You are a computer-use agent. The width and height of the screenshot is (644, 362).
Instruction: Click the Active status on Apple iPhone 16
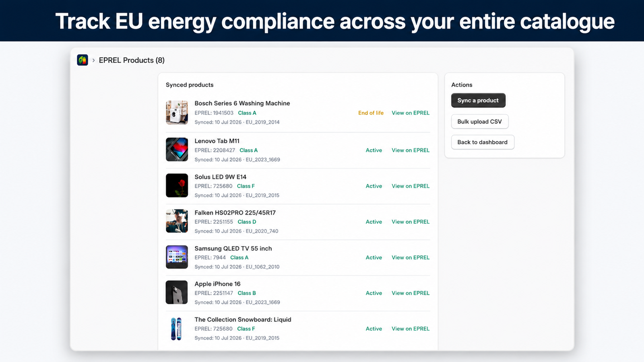[374, 293]
